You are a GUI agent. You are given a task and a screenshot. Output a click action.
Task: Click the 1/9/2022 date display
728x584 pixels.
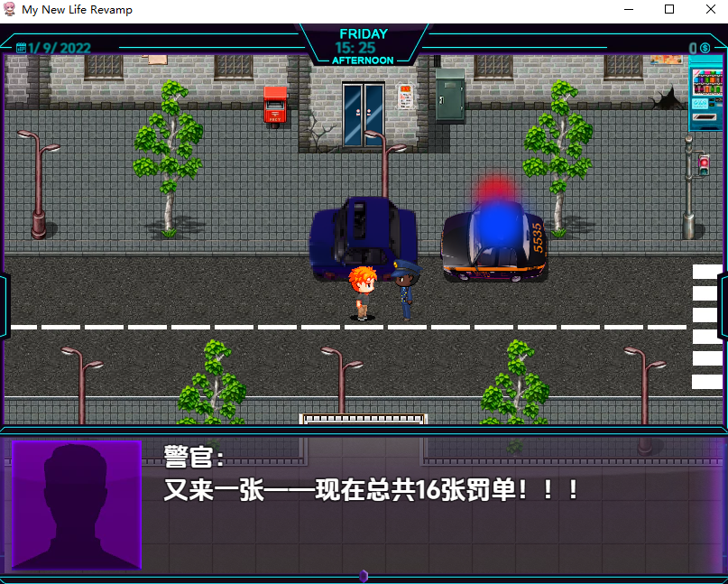point(60,48)
